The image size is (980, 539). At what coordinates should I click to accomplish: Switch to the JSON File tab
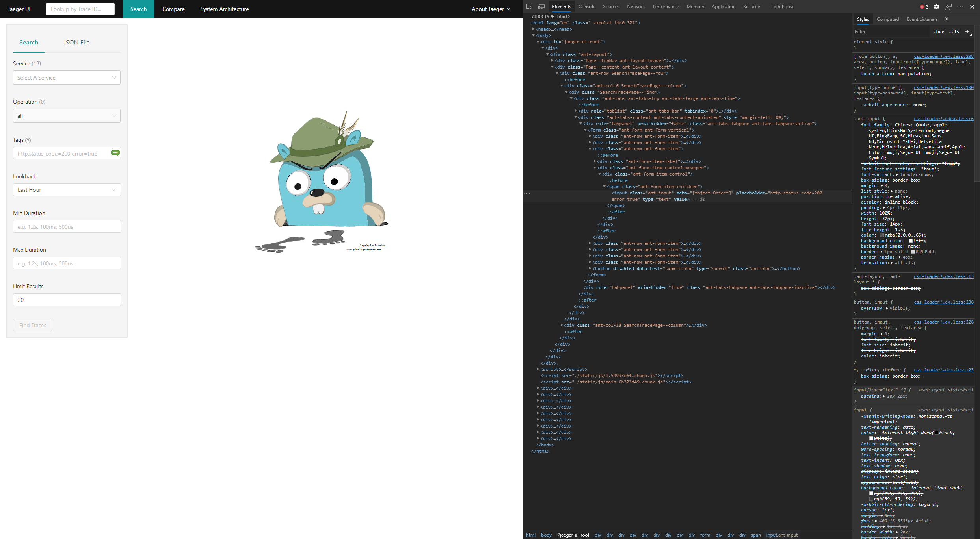[76, 42]
